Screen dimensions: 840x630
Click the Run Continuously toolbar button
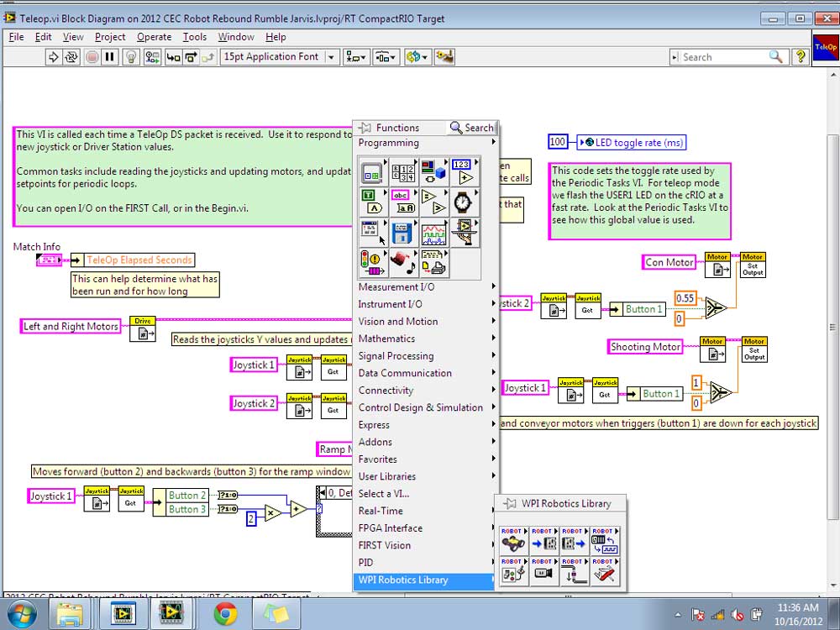(x=71, y=57)
